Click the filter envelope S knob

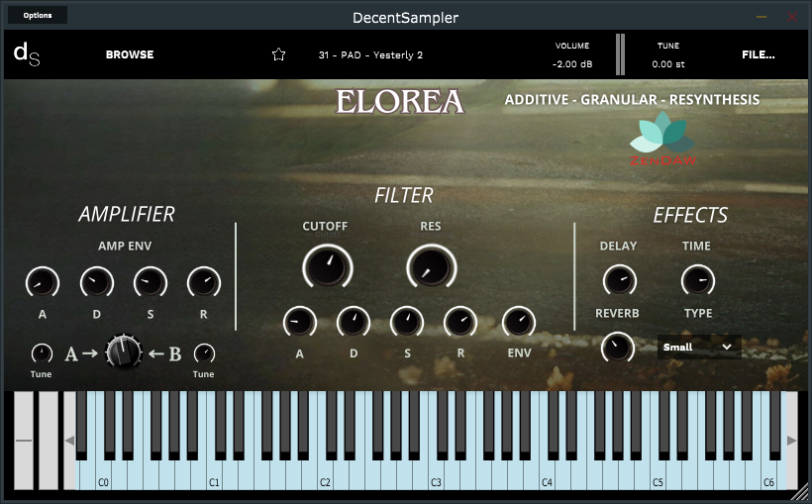[407, 322]
